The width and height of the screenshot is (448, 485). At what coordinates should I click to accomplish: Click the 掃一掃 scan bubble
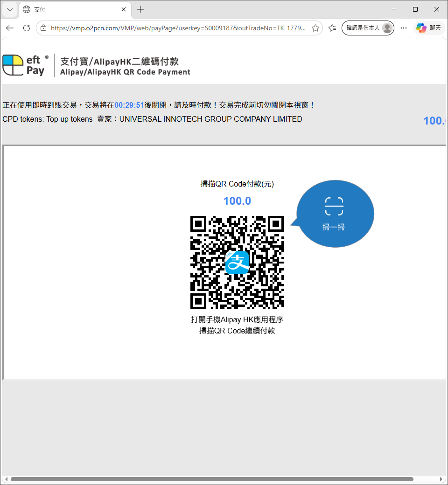(x=335, y=214)
